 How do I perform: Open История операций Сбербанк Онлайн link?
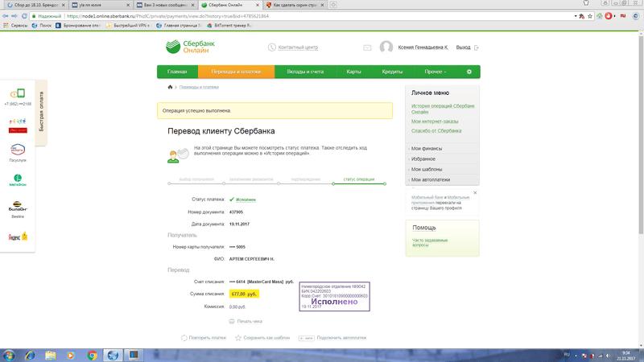tap(443, 109)
